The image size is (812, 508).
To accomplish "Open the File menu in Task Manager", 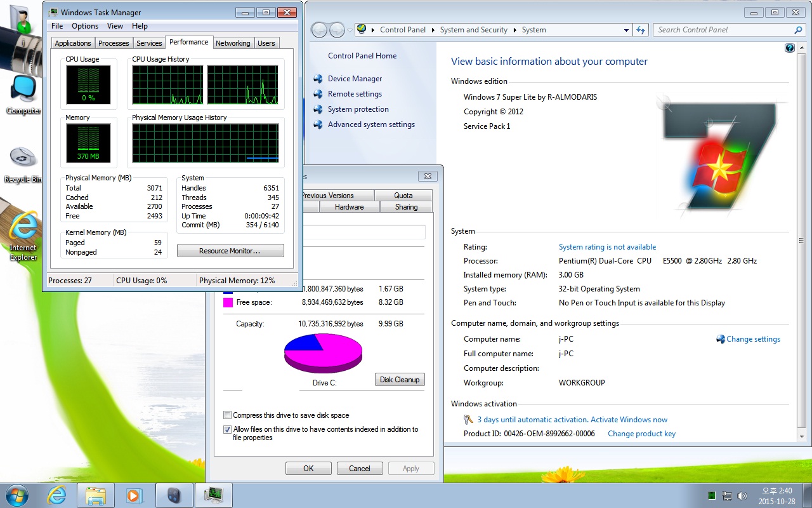I will (x=57, y=26).
